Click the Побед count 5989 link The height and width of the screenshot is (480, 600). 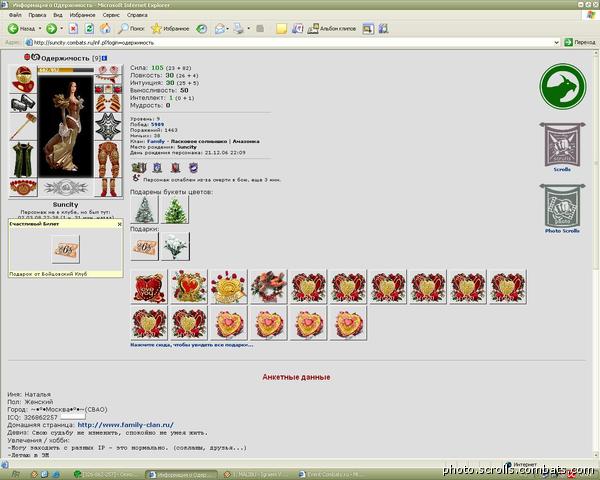pyautogui.click(x=157, y=124)
